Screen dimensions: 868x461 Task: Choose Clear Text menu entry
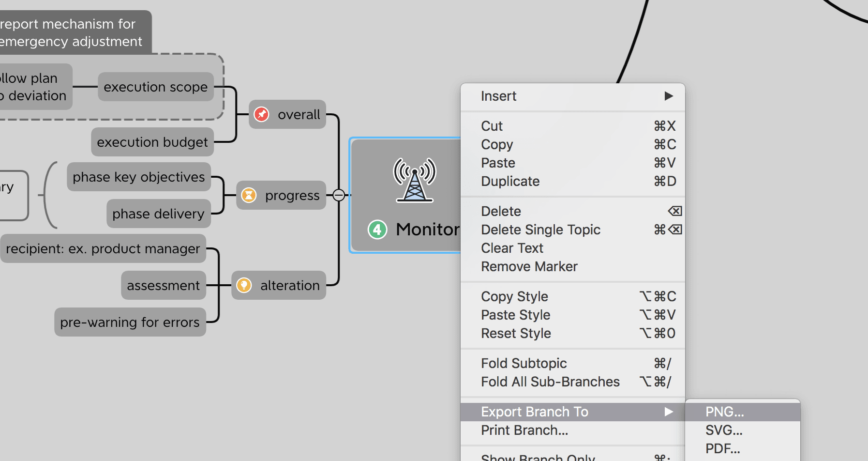[x=573, y=248]
